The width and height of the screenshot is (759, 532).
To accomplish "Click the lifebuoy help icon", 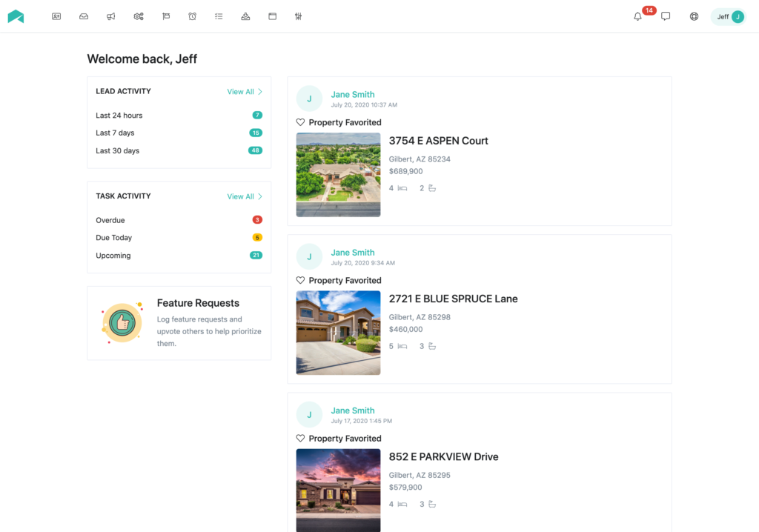I will pyautogui.click(x=694, y=16).
